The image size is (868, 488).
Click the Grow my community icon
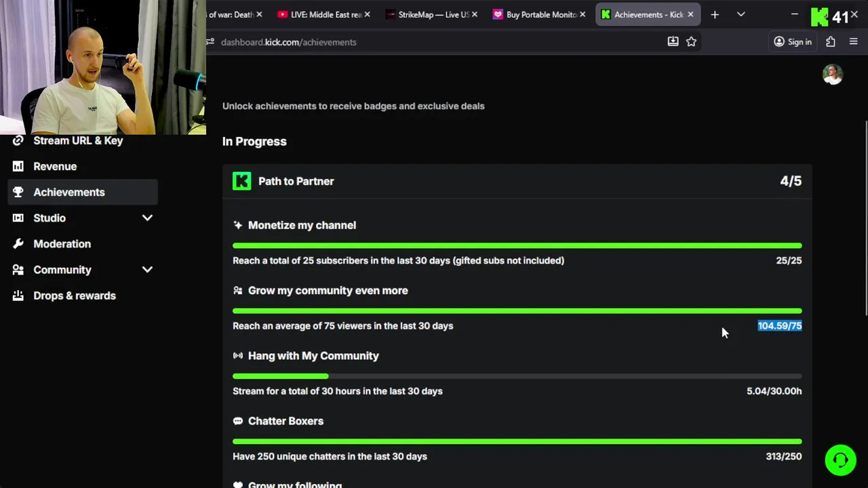[x=237, y=290]
